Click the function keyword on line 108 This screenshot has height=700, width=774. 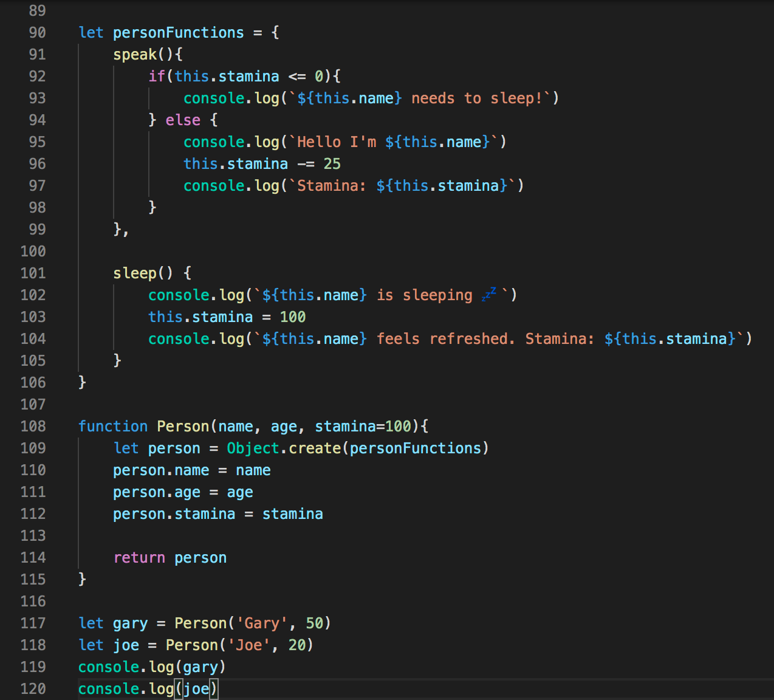[x=113, y=426]
